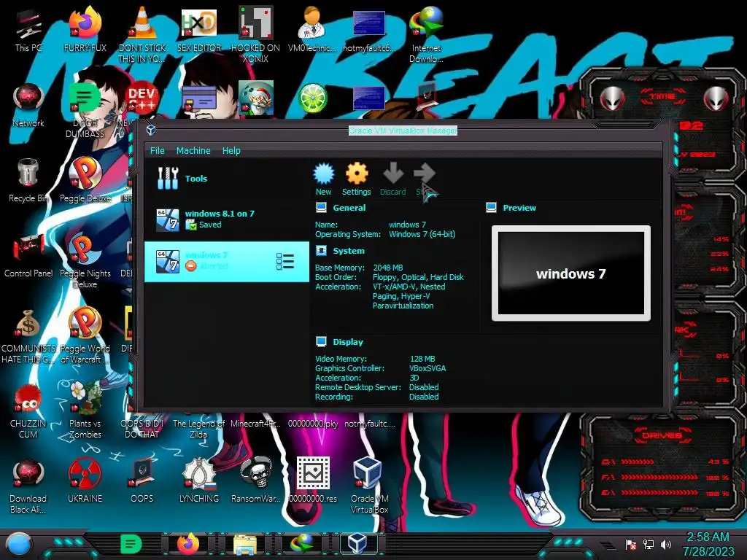Screen dimensions: 747x560
Task: Open Peggle World of Warcraft shortcut
Action: (x=85, y=335)
